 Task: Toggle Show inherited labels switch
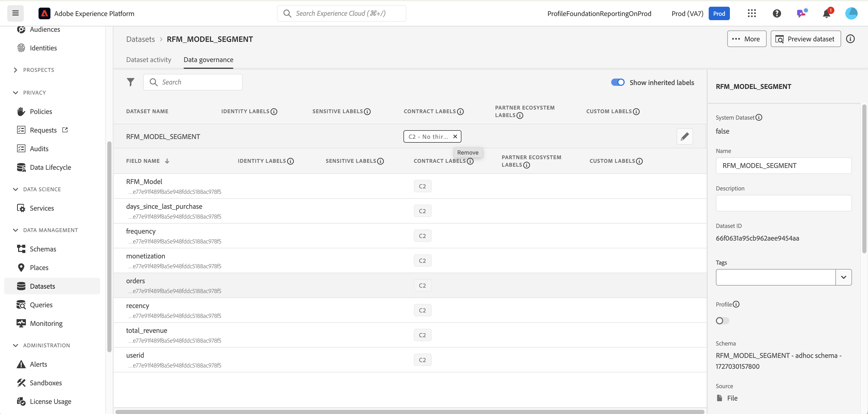(618, 82)
